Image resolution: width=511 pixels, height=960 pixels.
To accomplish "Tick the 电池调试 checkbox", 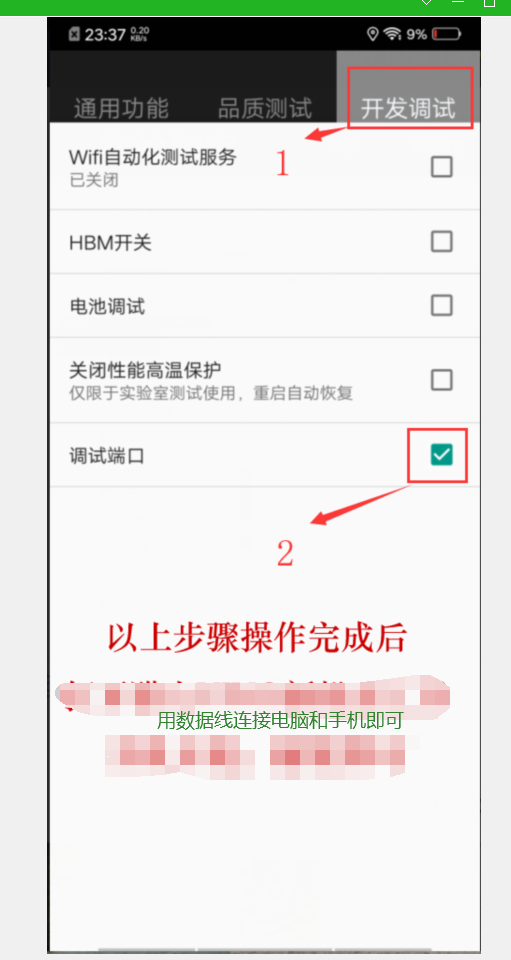I will 441,305.
